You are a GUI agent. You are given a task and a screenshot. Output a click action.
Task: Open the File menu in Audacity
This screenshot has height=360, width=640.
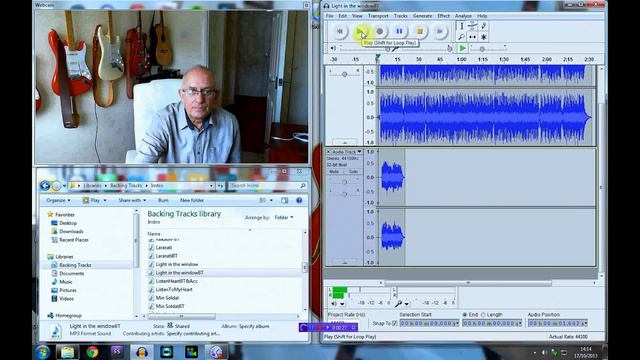click(x=329, y=16)
